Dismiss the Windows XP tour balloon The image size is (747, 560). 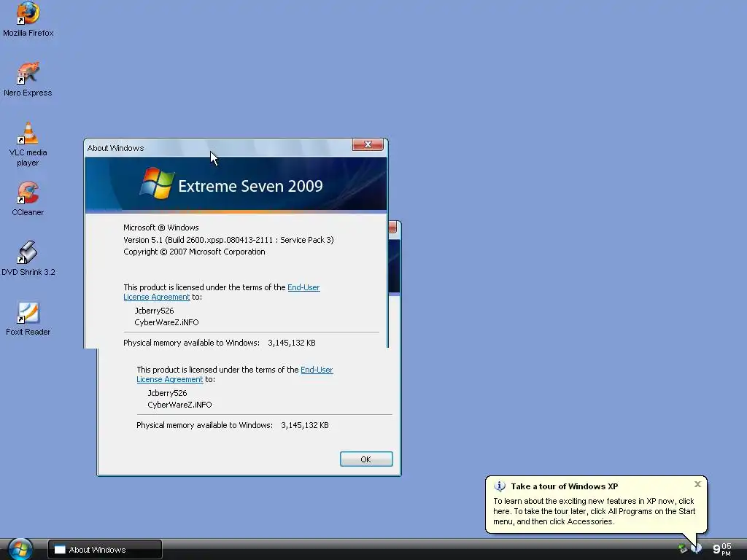point(697,484)
